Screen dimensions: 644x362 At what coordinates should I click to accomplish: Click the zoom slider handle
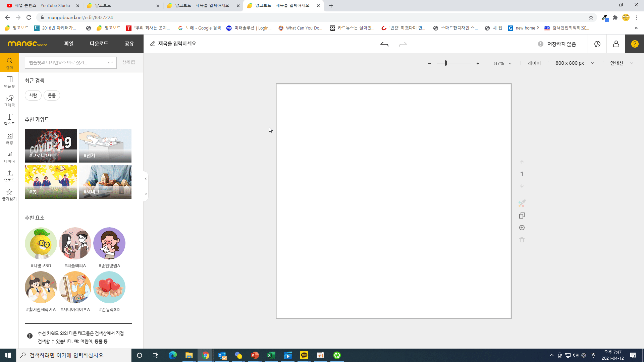tap(446, 63)
